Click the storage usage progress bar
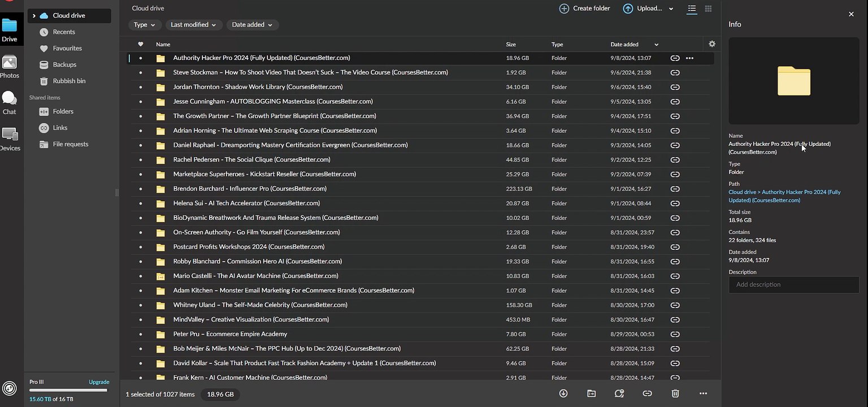The height and width of the screenshot is (407, 868). pos(68,390)
